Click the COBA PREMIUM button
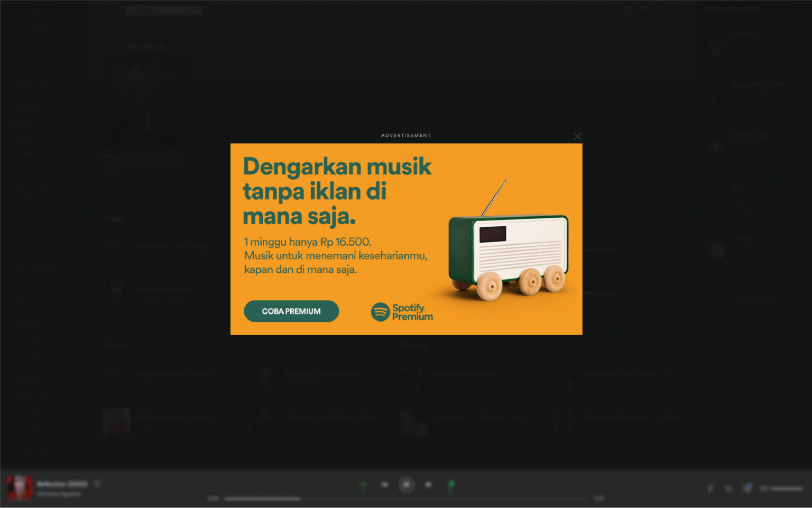812x508 pixels. click(291, 311)
